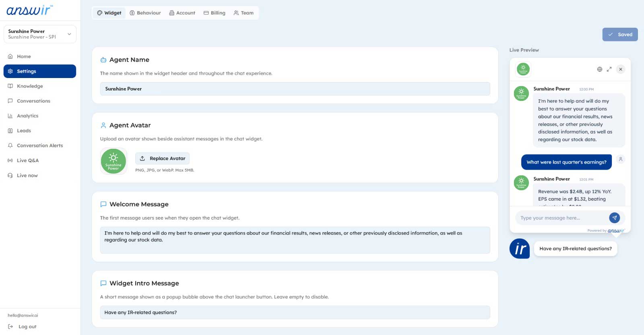Open Settings in the sidebar
644x335 pixels.
[x=40, y=71]
